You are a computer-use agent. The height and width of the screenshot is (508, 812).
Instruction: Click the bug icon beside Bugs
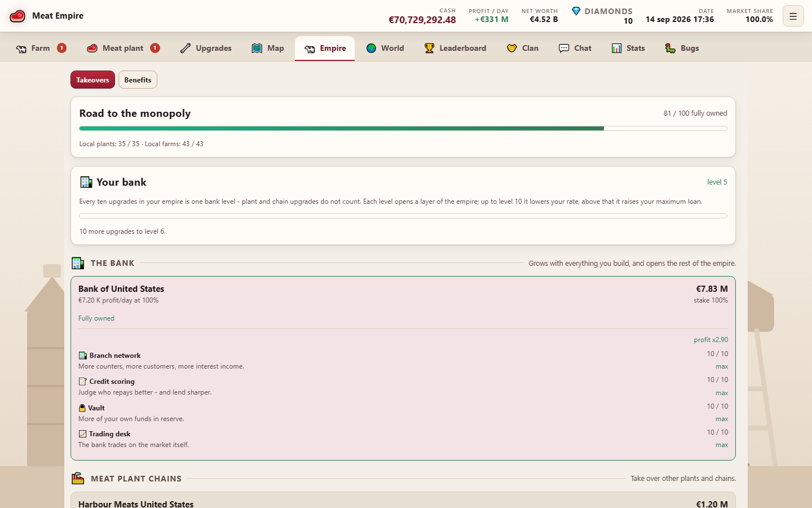[670, 49]
